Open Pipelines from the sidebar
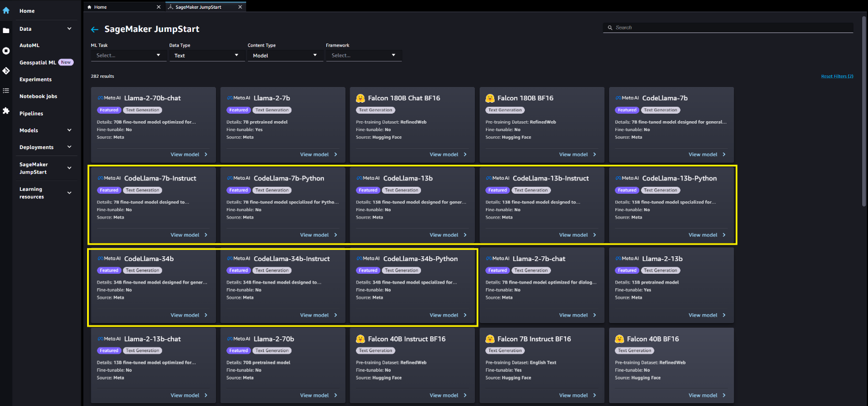 [x=31, y=114]
